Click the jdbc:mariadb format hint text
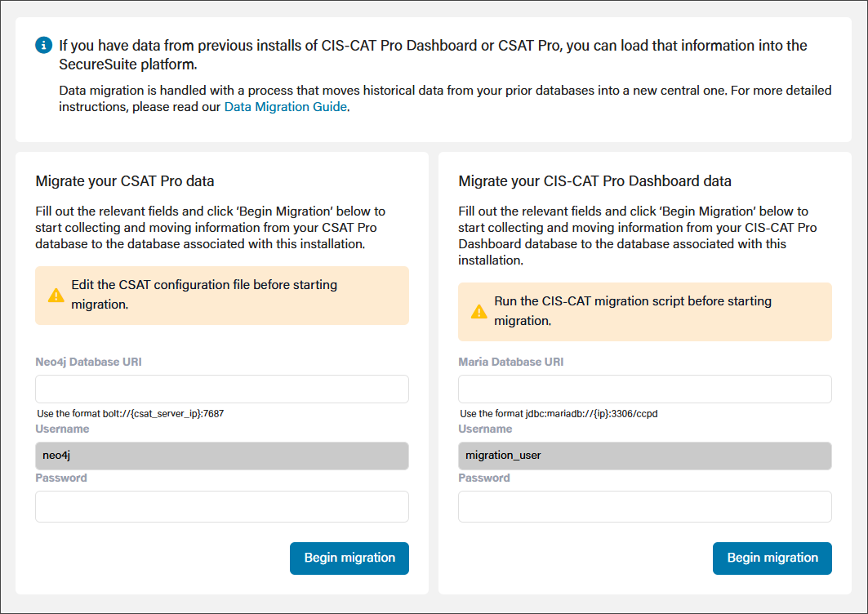868x614 pixels. pos(559,414)
